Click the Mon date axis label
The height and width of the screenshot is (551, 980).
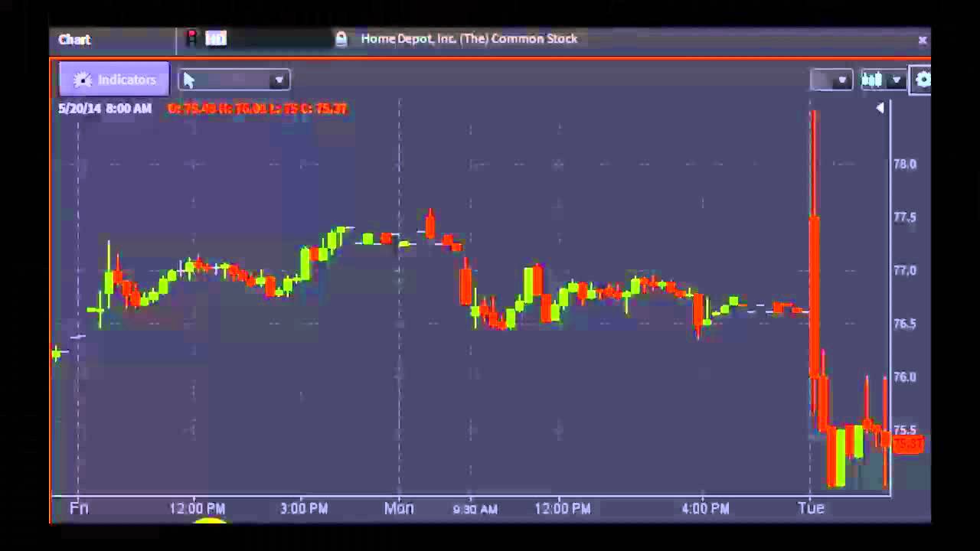tap(399, 508)
